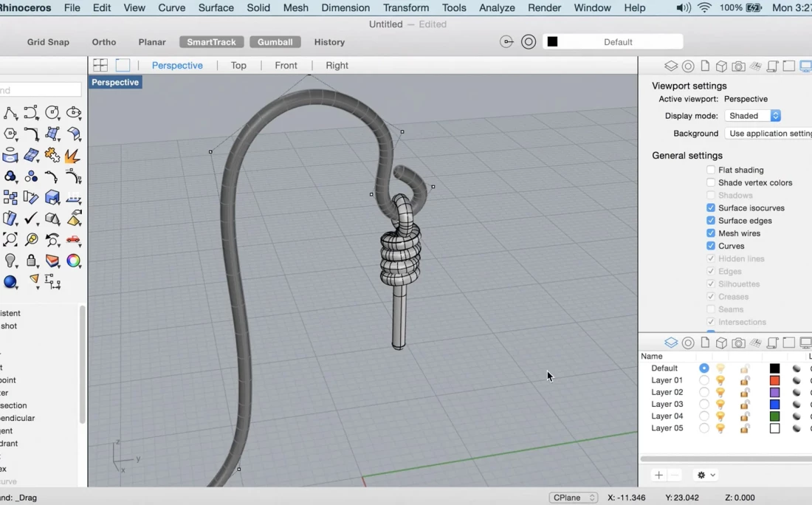Uncheck the Surface edges option
The width and height of the screenshot is (812, 505).
coord(710,221)
